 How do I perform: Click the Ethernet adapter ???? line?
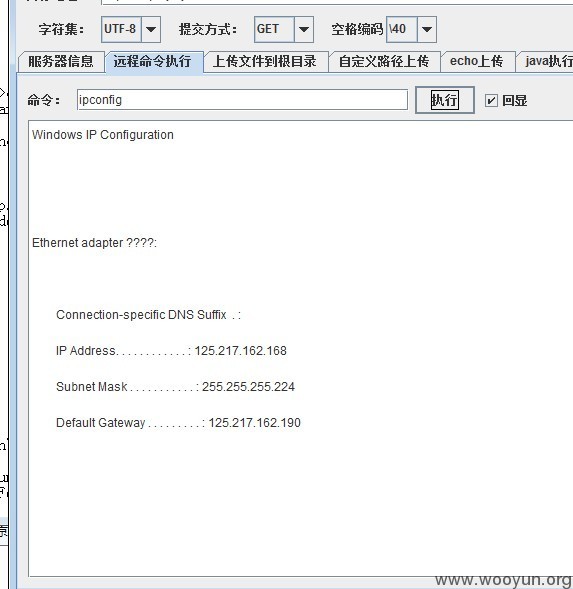click(94, 243)
